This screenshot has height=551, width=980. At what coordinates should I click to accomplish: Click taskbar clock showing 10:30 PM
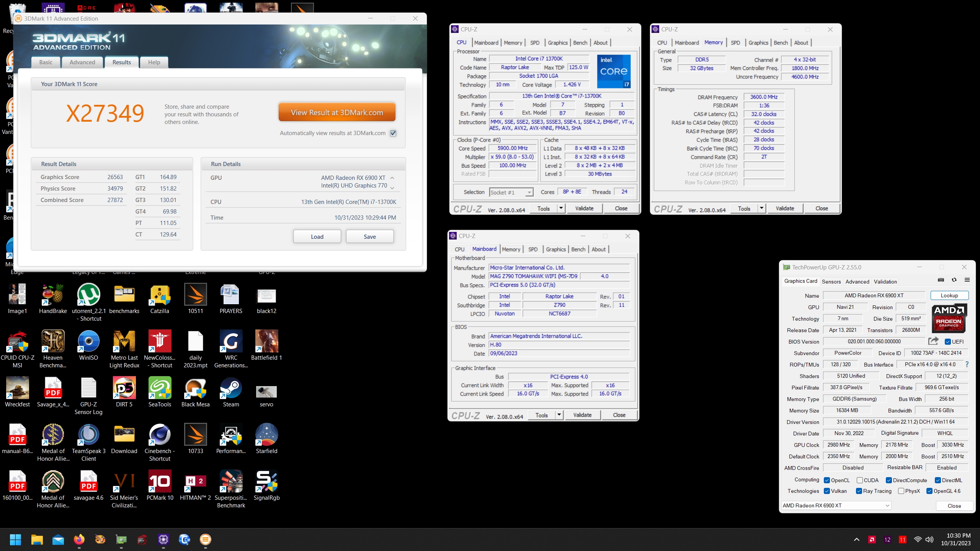(956, 540)
